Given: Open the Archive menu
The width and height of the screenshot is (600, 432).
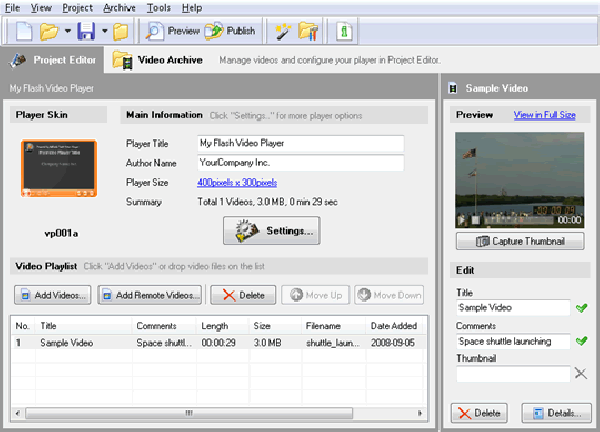Looking at the screenshot, I should (x=119, y=8).
